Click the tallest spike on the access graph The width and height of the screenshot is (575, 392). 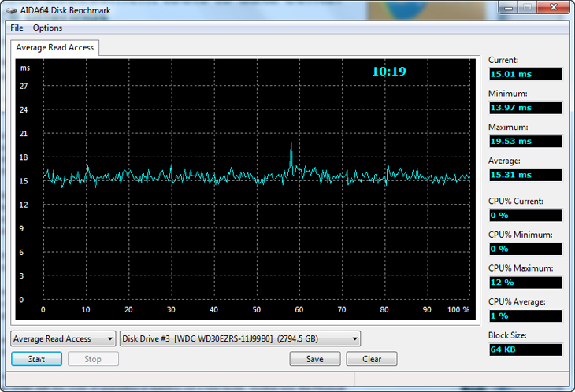click(291, 146)
